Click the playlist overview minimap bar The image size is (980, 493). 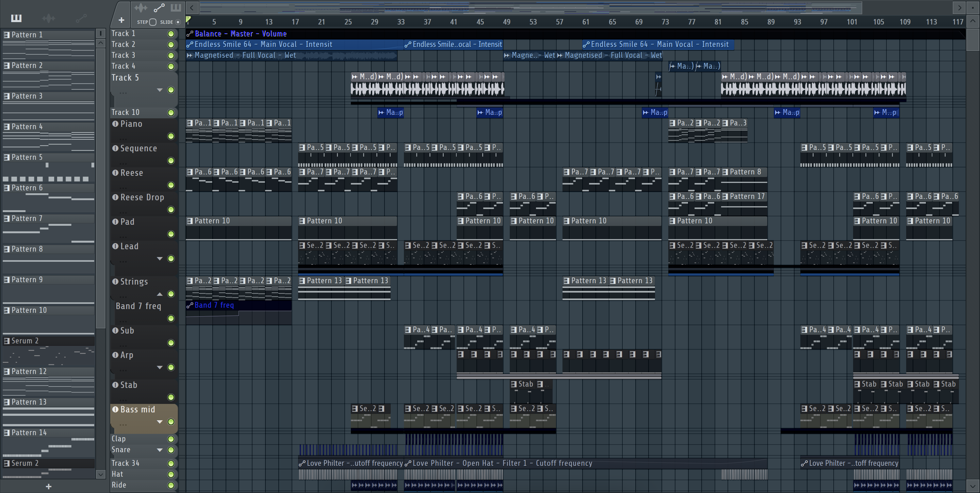tap(531, 7)
